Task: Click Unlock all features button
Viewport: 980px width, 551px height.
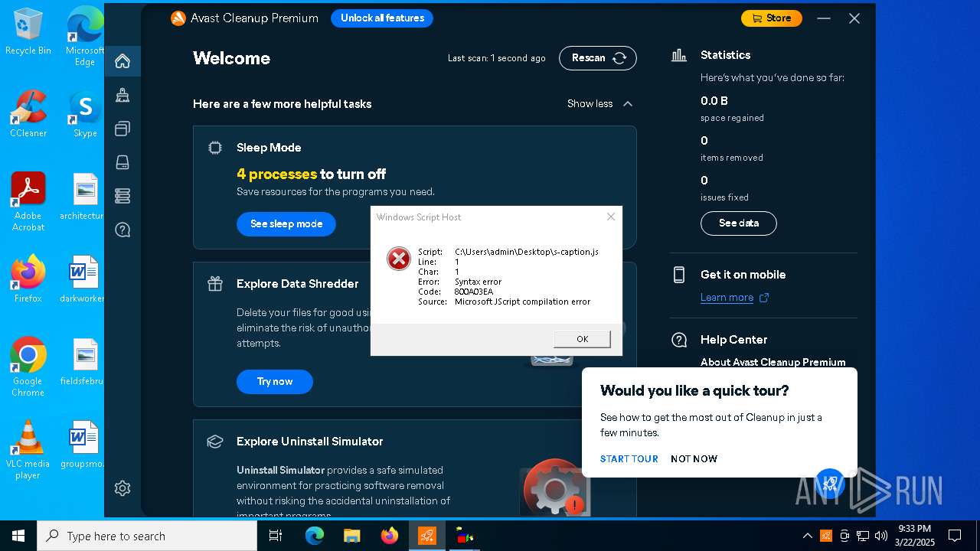Action: pyautogui.click(x=382, y=18)
